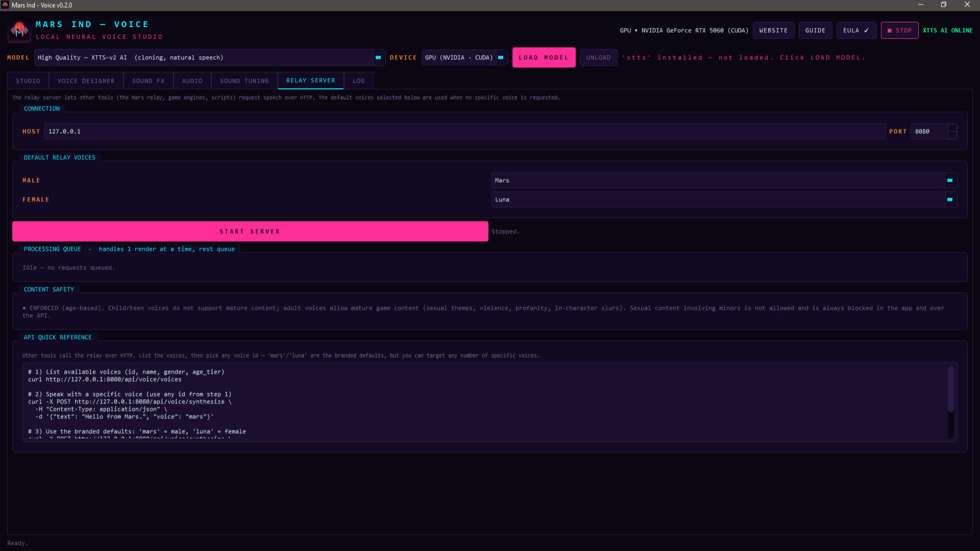This screenshot has height=551, width=980.
Task: Open the Female default voice Luna dropdown
Action: tap(724, 199)
